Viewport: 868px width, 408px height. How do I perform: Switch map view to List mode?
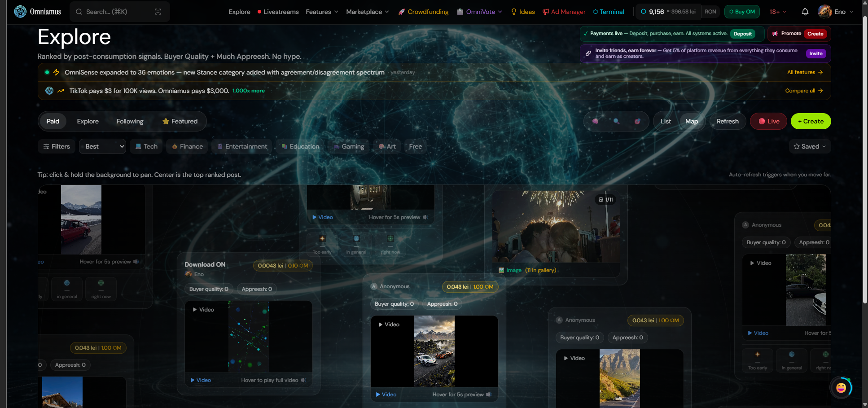tap(665, 121)
